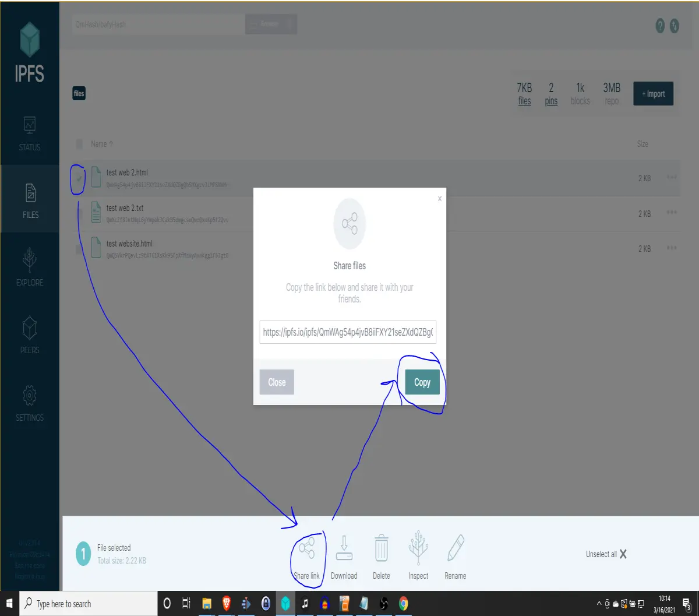
Task: Open the Explore section in sidebar
Action: point(30,267)
